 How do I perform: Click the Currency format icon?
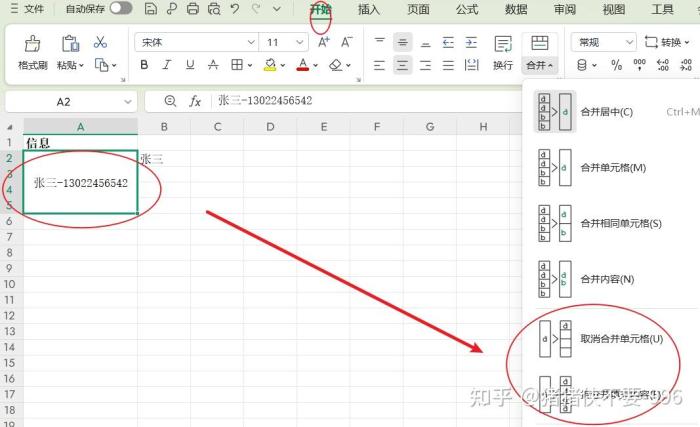coord(582,65)
